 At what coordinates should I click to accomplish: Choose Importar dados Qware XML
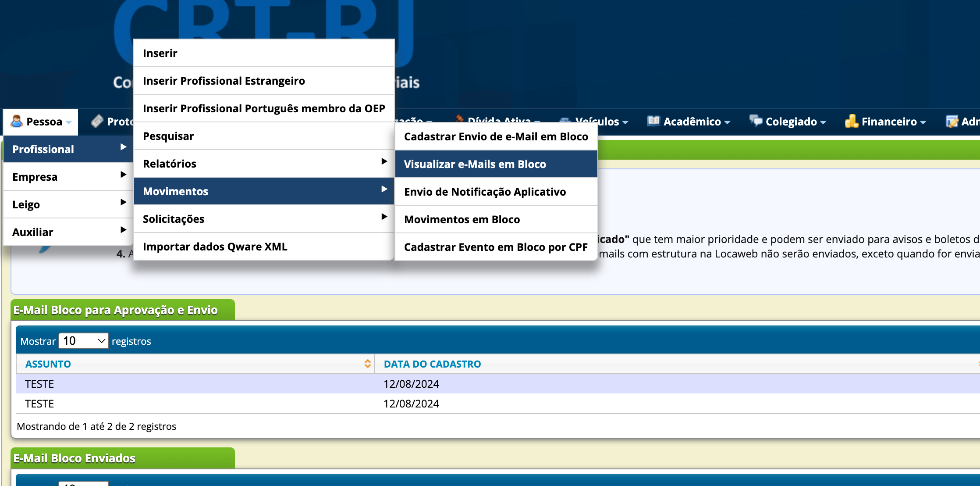264,247
